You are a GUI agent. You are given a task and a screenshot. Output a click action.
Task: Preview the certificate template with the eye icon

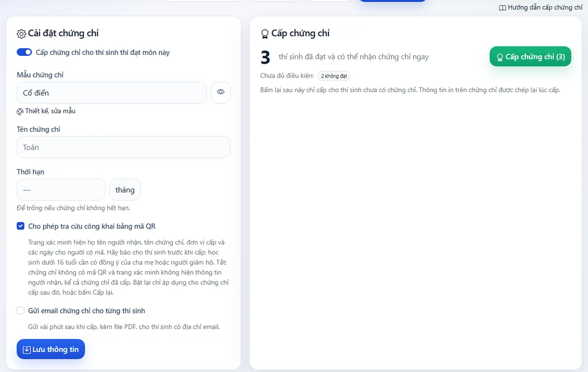pyautogui.click(x=220, y=92)
